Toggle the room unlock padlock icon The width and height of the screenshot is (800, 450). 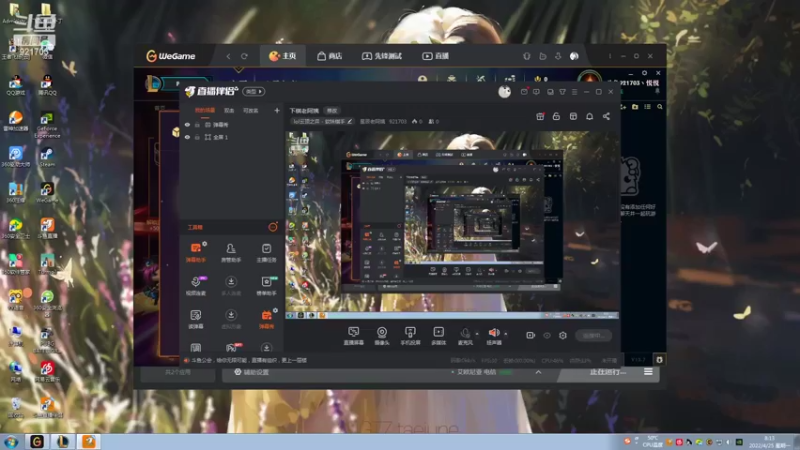click(x=556, y=116)
